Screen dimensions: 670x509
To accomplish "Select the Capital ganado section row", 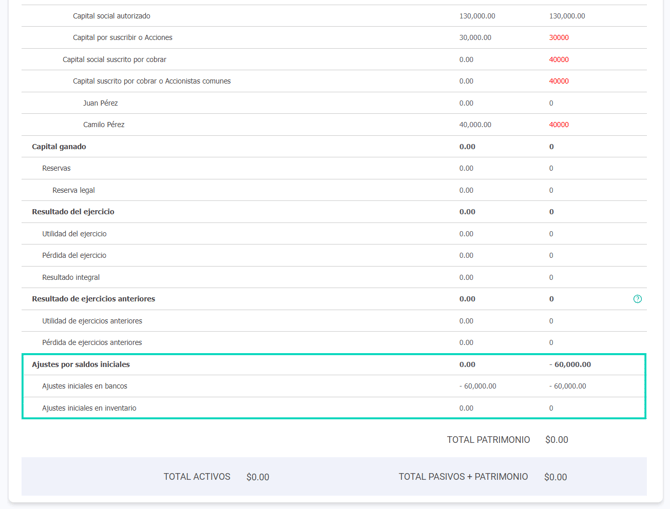I will (x=59, y=147).
